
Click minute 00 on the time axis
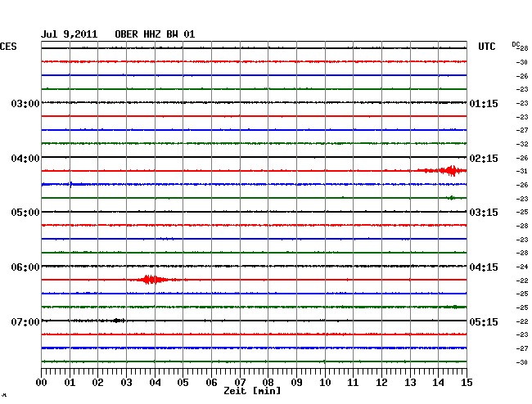pyautogui.click(x=42, y=383)
